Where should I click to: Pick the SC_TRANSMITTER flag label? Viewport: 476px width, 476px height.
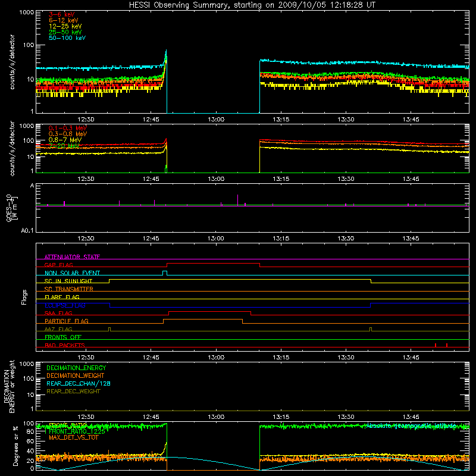tap(68, 289)
